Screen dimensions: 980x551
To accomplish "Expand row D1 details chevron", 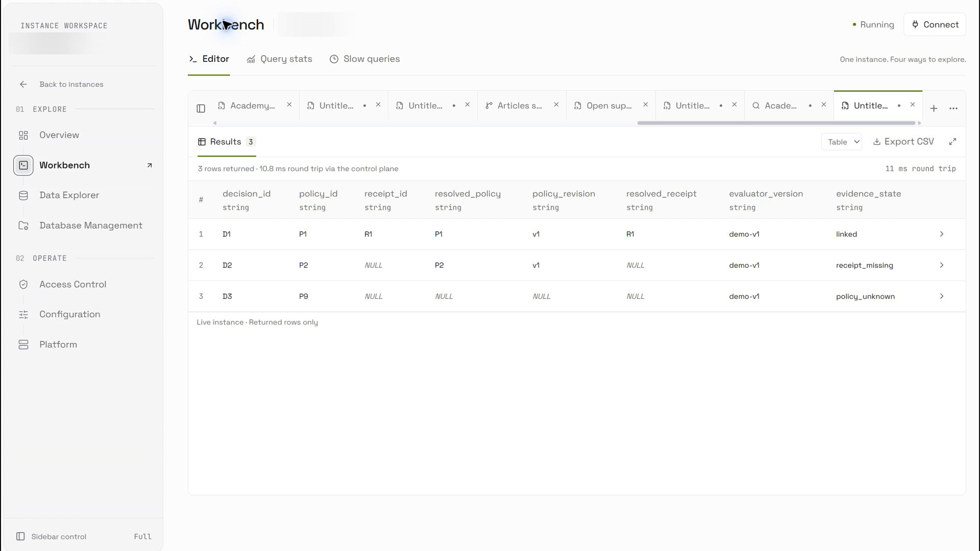I will pos(942,234).
